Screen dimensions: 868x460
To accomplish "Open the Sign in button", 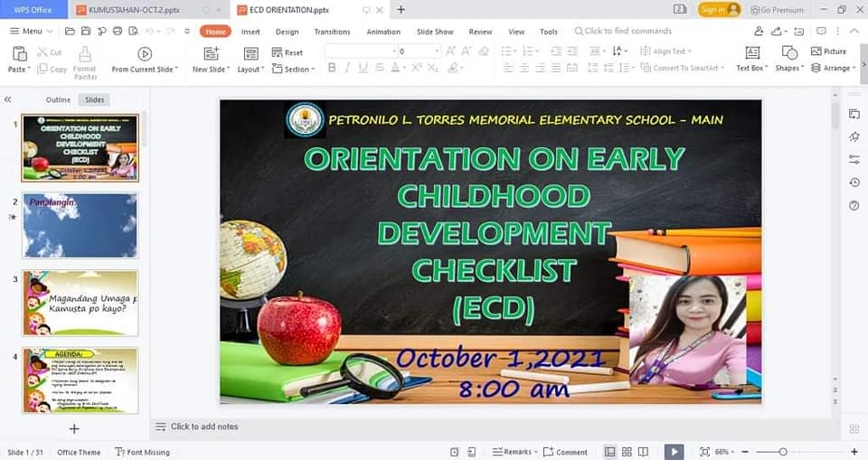I will (x=719, y=9).
